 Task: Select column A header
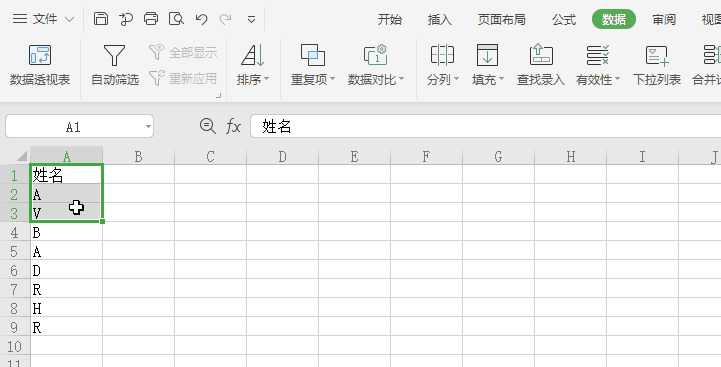[x=67, y=156]
